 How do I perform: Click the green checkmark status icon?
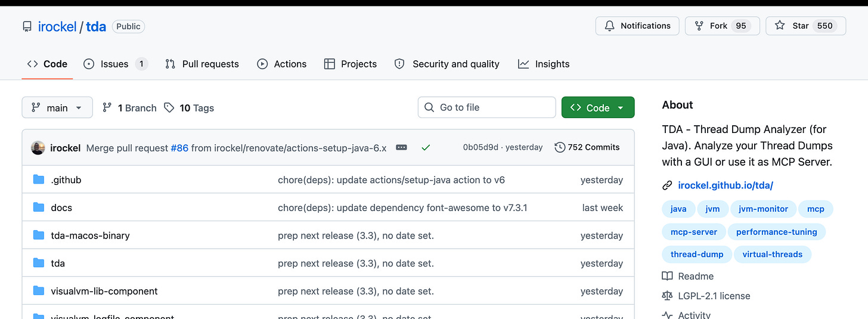(426, 147)
